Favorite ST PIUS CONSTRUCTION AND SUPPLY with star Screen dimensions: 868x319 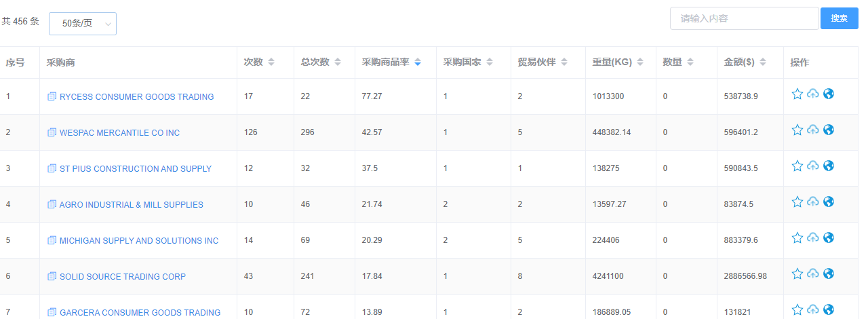pyautogui.click(x=797, y=166)
